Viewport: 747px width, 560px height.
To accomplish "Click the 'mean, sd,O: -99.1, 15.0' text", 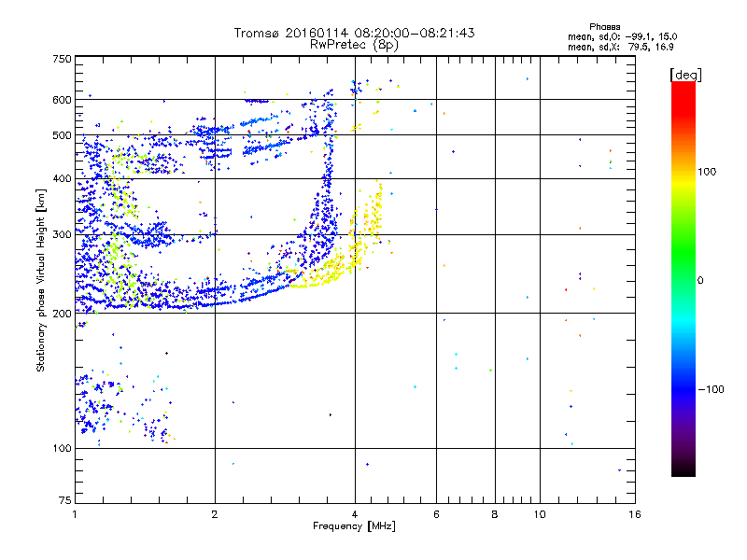I will pyautogui.click(x=622, y=36).
